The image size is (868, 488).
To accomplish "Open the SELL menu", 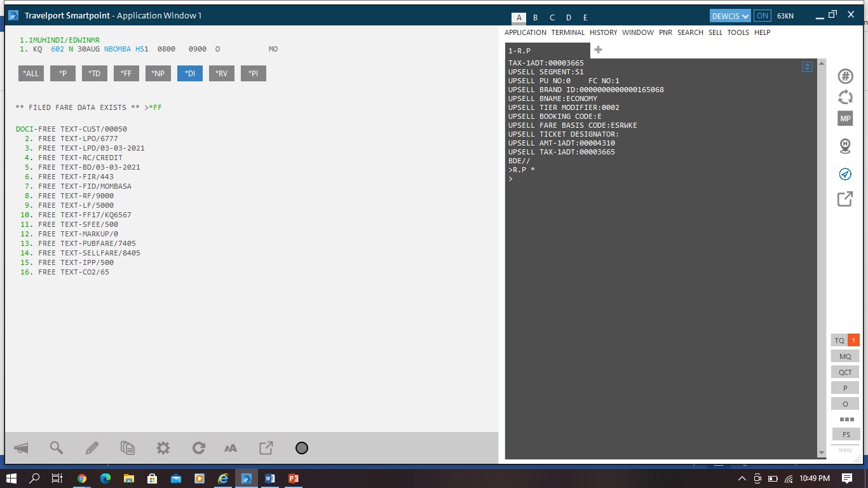I will [715, 32].
